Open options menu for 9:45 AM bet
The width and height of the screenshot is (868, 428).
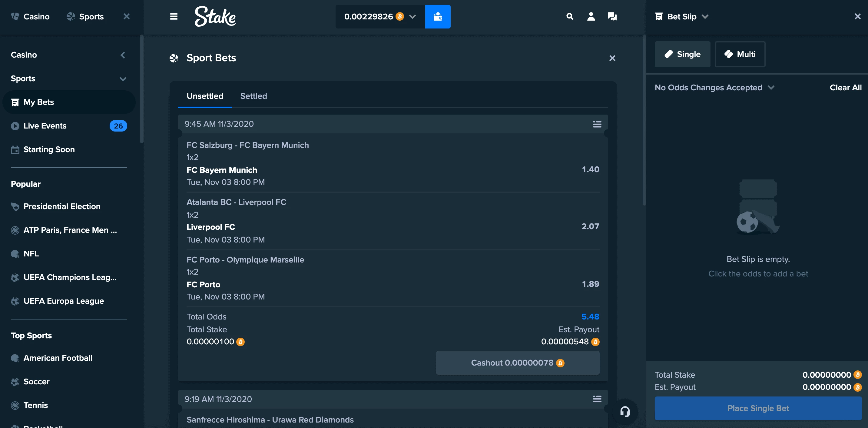(597, 124)
